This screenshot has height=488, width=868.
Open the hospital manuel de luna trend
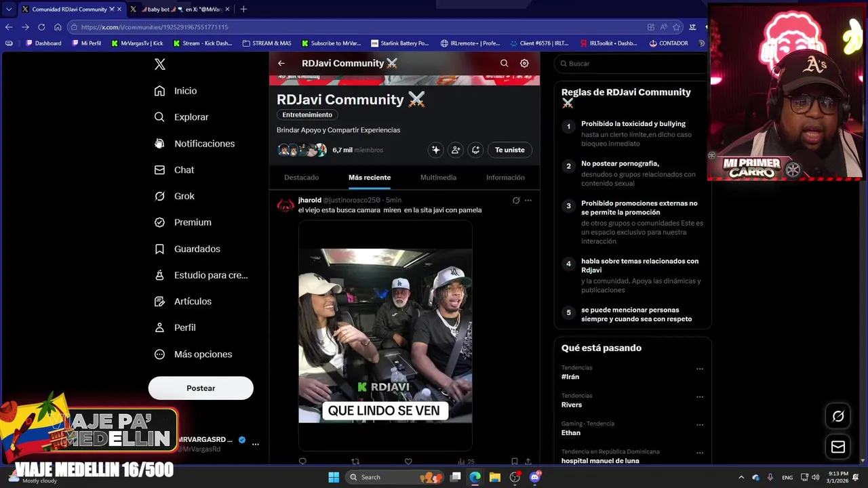tap(600, 461)
